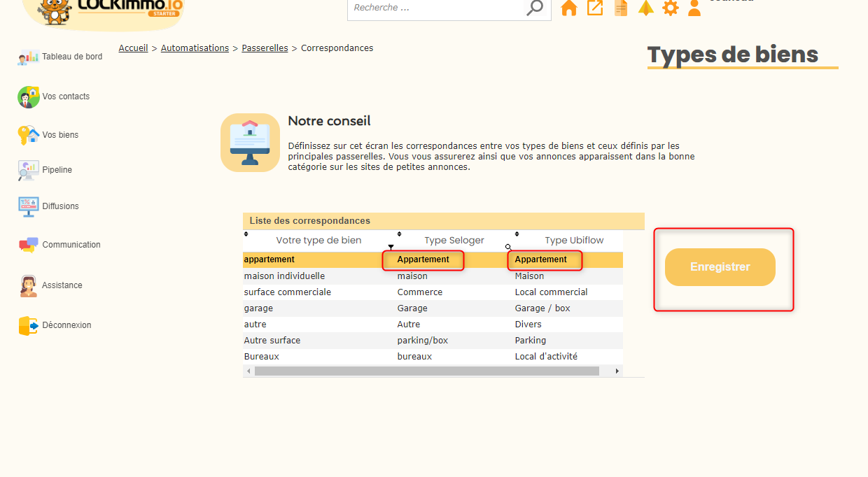Screen dimensions: 868x477
Task: Open the external link icon in header
Action: tap(595, 8)
